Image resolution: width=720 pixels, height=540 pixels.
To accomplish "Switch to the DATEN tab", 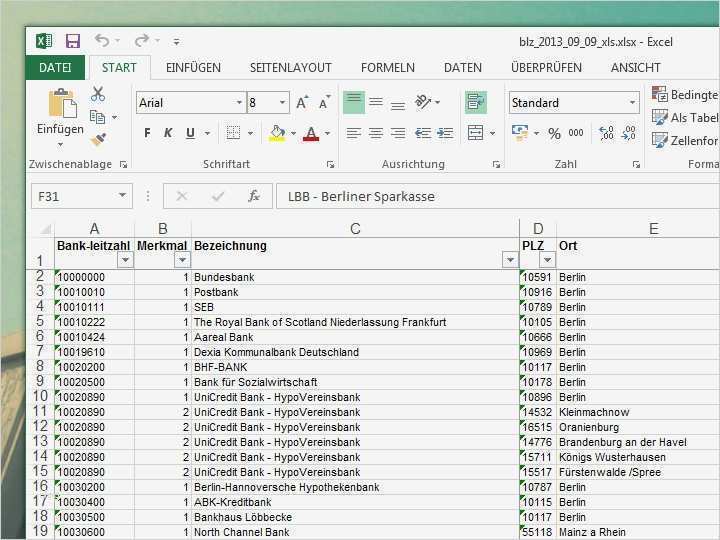I will (463, 68).
